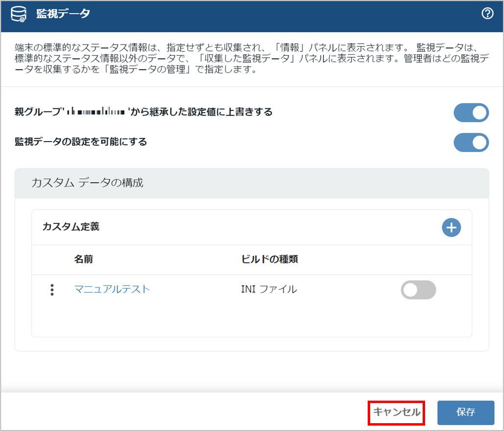This screenshot has height=431, width=504.
Task: Add a new カスタム定義 with plus icon
Action: 451,227
